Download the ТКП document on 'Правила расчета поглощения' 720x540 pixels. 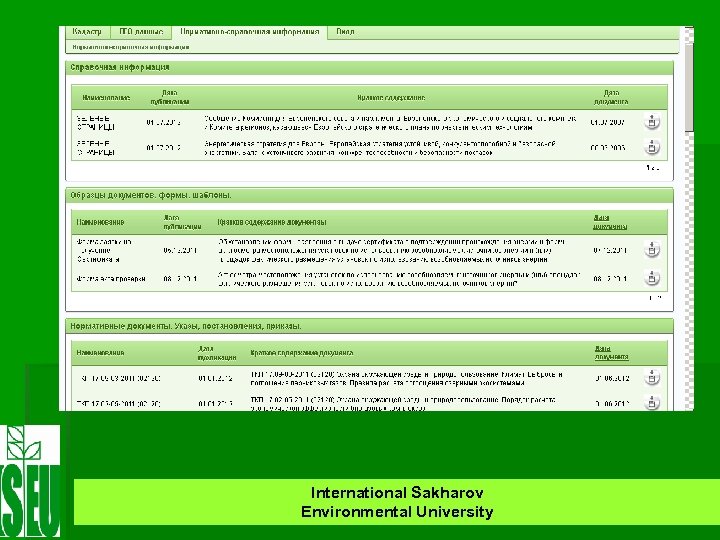click(x=652, y=377)
